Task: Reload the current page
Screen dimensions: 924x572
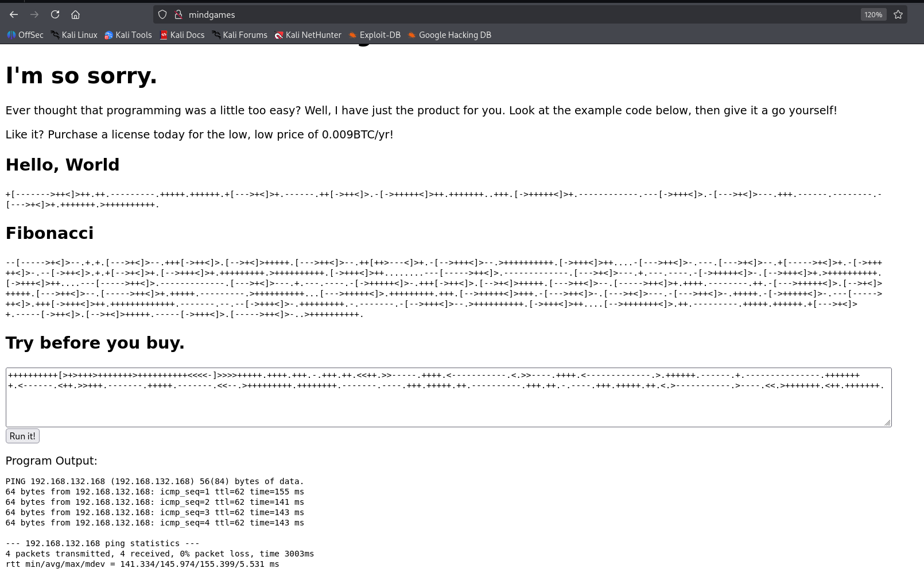Action: coord(55,14)
